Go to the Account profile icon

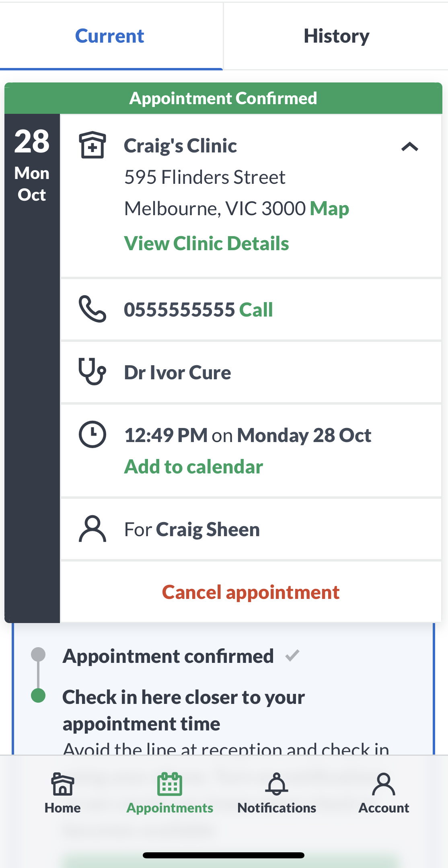point(384,784)
